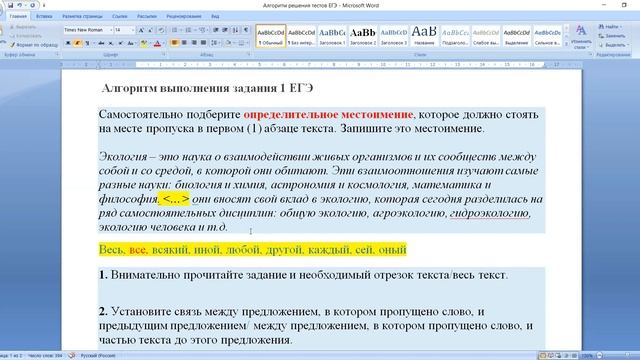Undo the last action
The width and height of the screenshot is (640, 360).
(x=19, y=5)
